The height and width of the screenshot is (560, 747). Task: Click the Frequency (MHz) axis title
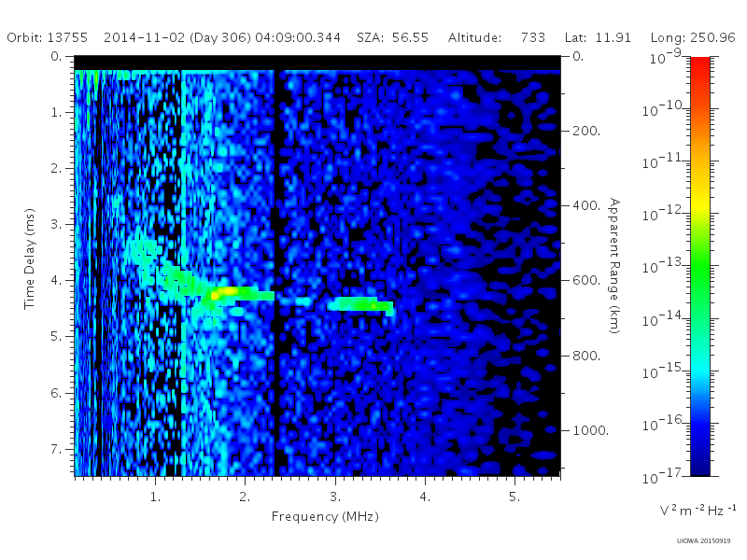tap(325, 516)
